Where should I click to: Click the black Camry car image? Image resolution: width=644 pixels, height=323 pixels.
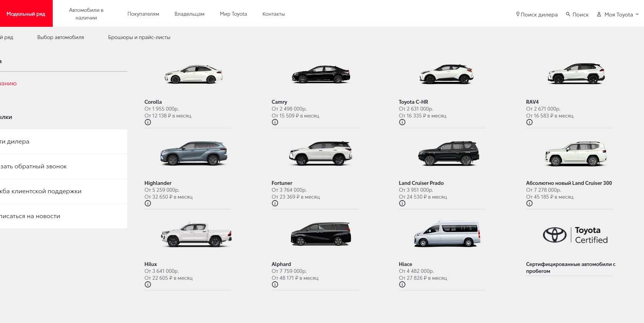[x=321, y=74]
